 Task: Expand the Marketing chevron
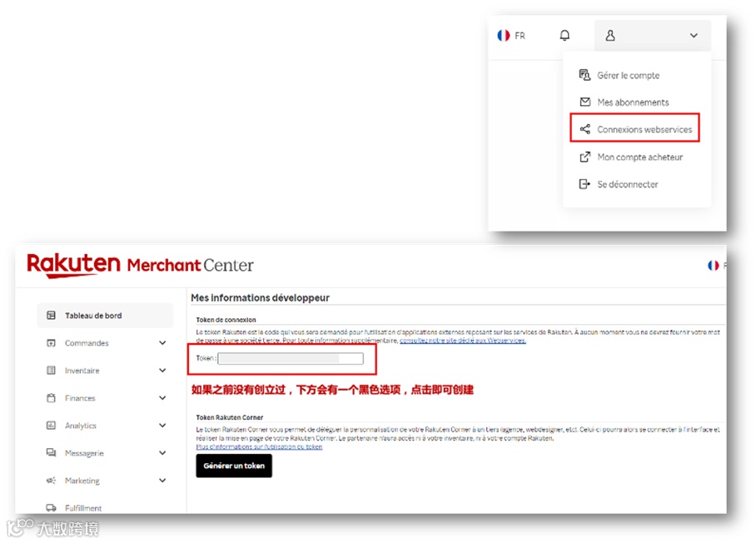162,481
